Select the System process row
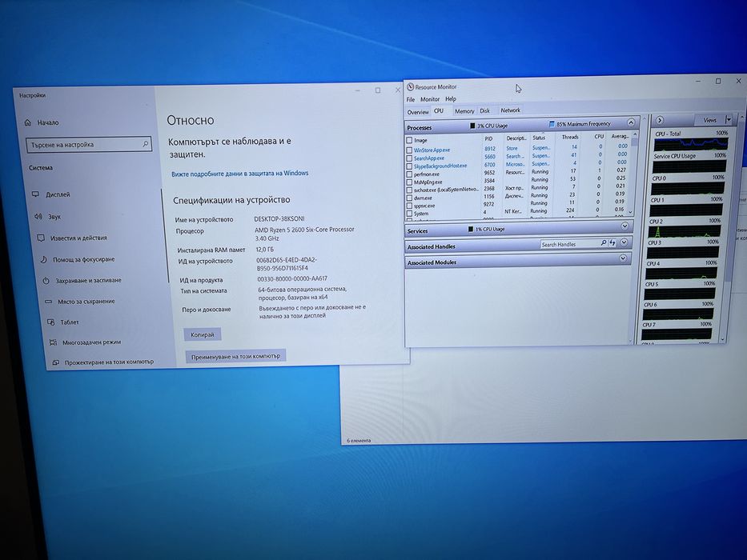This screenshot has height=560, width=747. click(519, 214)
